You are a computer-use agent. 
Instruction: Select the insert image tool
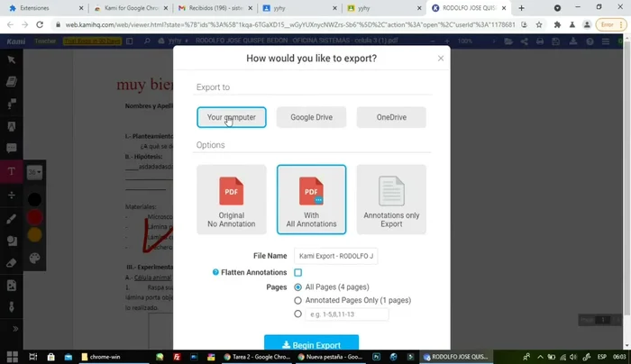click(11, 286)
